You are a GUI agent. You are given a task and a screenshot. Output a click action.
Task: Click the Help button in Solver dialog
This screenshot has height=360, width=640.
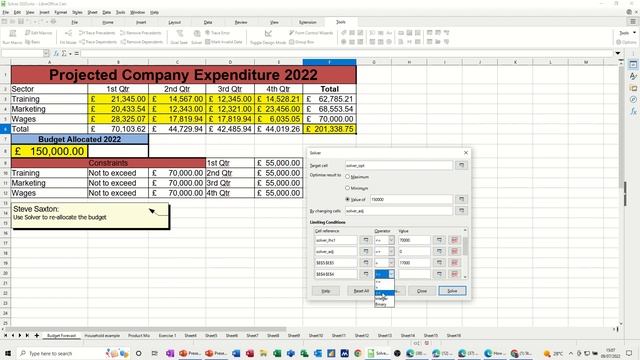(325, 291)
